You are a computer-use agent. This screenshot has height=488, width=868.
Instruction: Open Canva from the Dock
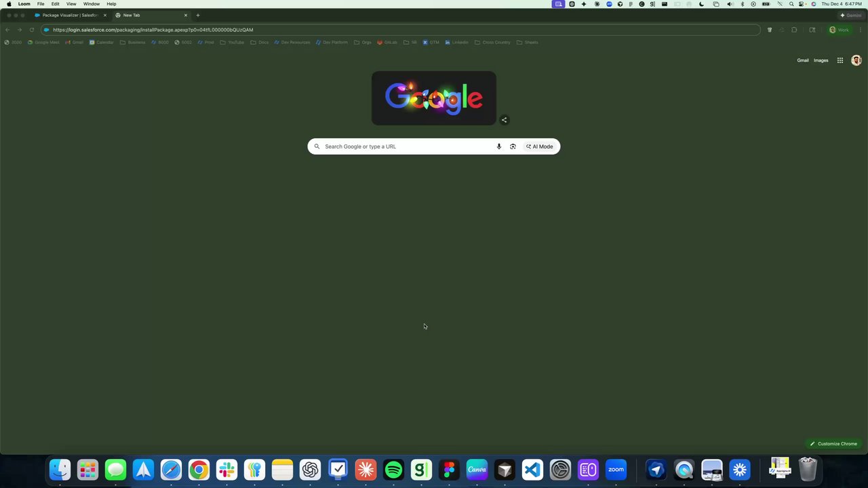tap(477, 470)
